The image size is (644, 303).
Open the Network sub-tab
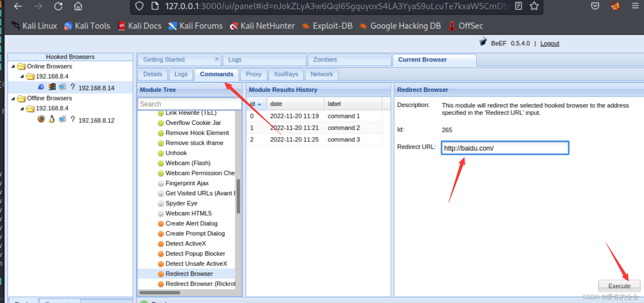point(322,74)
